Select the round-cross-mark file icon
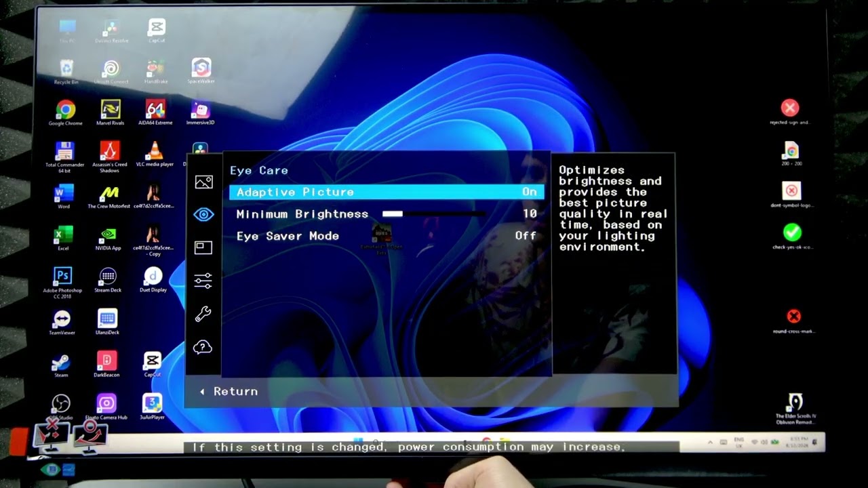 [x=793, y=321]
